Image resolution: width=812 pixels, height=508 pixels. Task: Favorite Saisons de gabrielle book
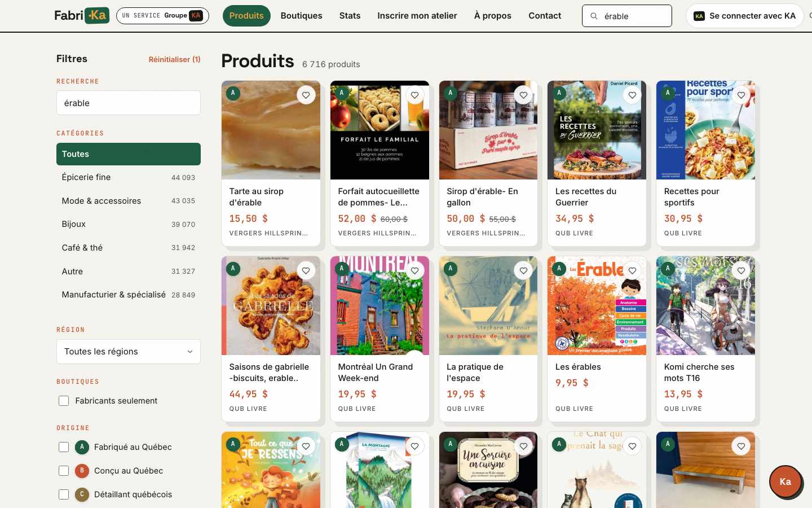306,271
